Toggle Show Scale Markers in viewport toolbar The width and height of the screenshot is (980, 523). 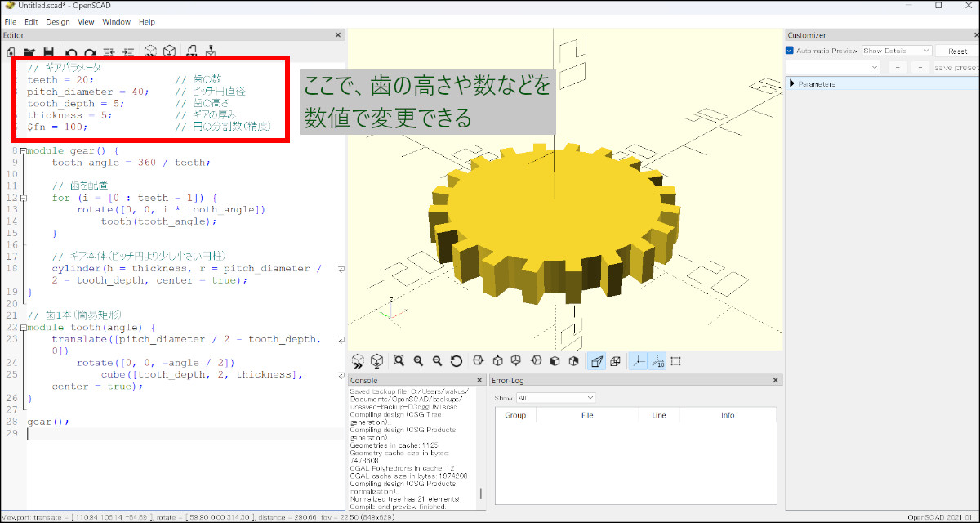click(x=657, y=361)
